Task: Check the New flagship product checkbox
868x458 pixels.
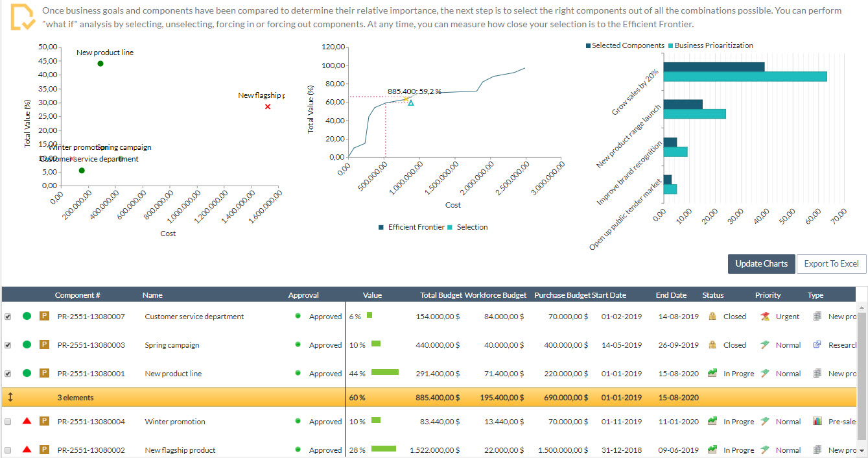Action: (8, 450)
